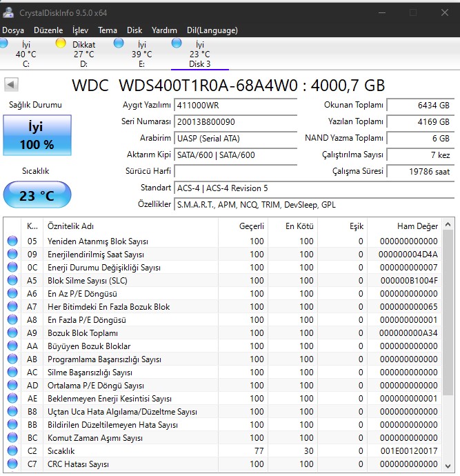Image resolution: width=460 pixels, height=476 pixels.
Task: Click the CrystalDiskInfo app icon in title bar
Action: click(8, 12)
